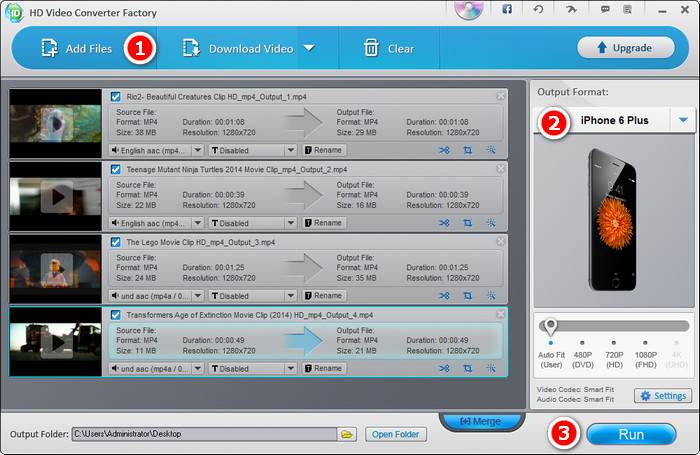700x455 pixels.
Task: Open the register note icon in title bar
Action: pyautogui.click(x=628, y=9)
